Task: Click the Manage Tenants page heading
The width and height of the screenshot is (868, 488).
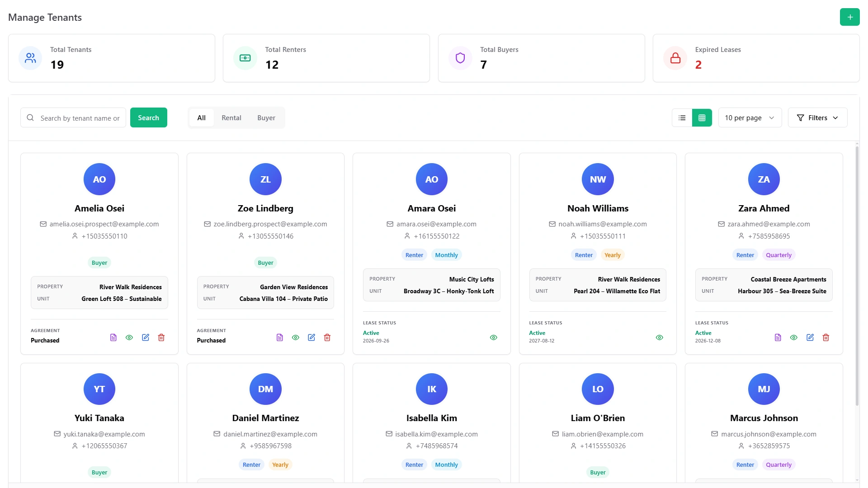Action: (x=45, y=18)
